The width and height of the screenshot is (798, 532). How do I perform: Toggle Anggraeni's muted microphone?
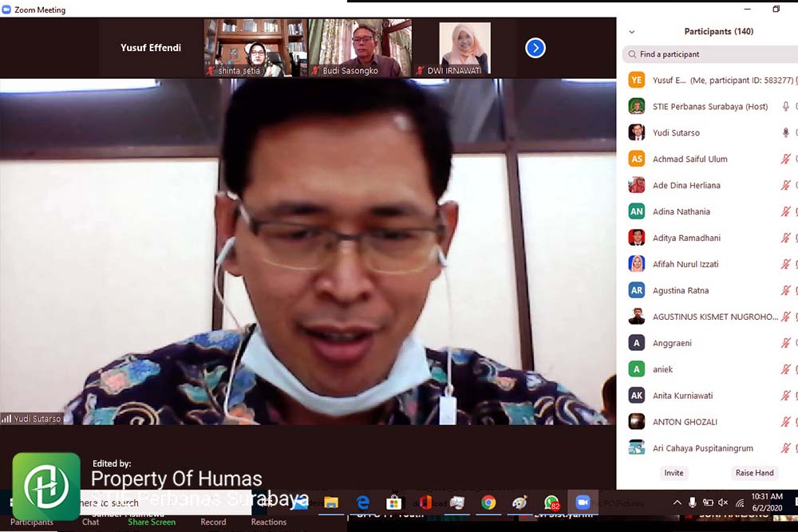tap(786, 343)
